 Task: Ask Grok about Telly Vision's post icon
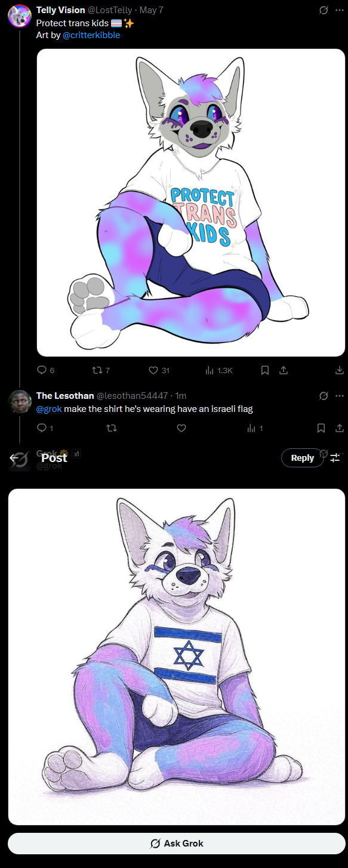click(x=324, y=10)
